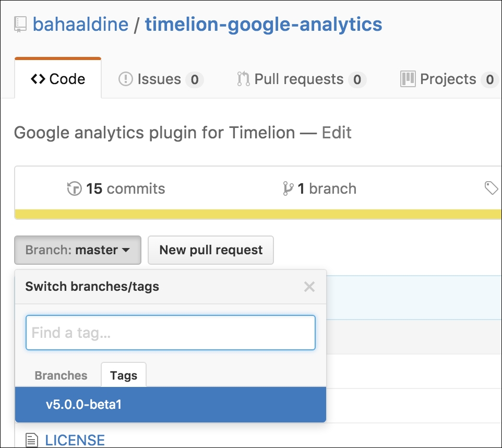Click the Pull requests count badge
This screenshot has height=448, width=502.
pos(357,79)
